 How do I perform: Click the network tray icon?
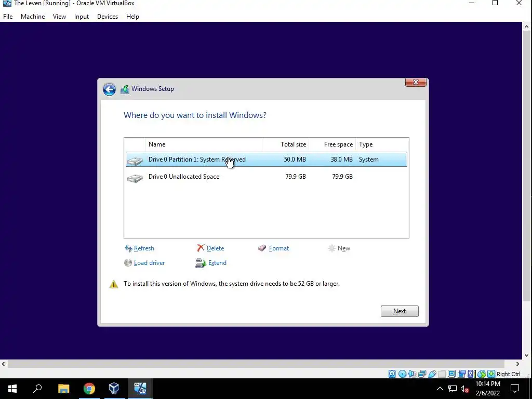coord(453,389)
